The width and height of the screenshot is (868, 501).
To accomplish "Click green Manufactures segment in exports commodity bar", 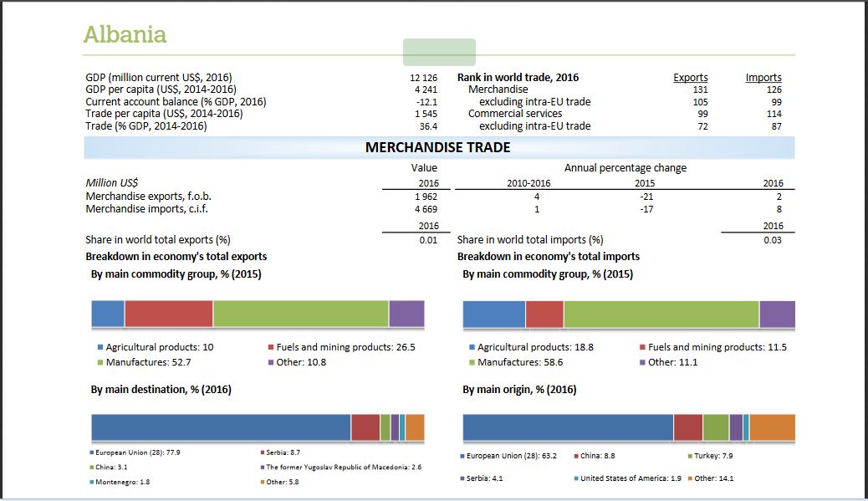I will tap(300, 314).
